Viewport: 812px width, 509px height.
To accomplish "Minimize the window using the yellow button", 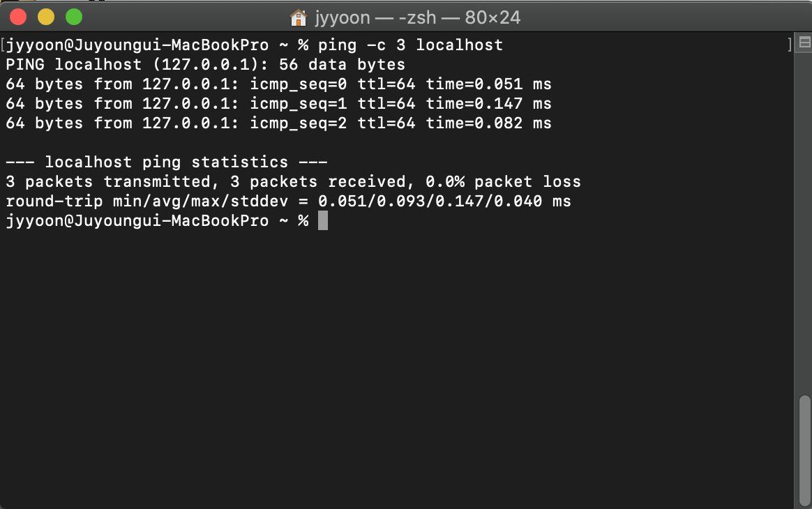I will pos(45,17).
